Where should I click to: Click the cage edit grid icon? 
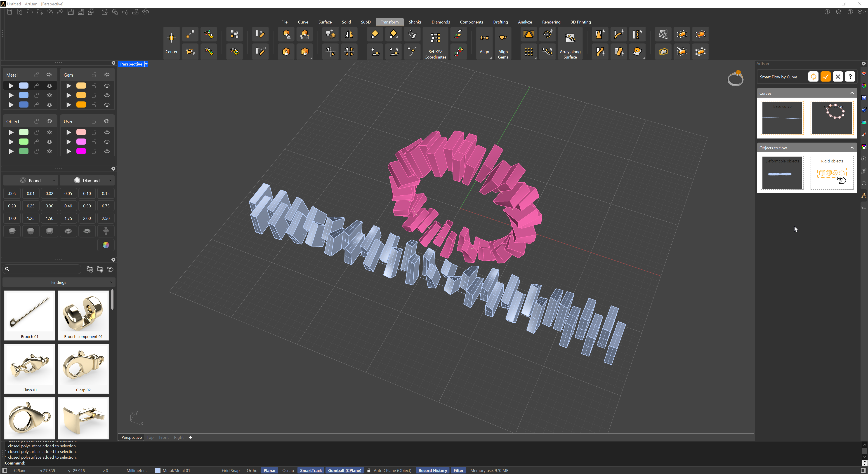[663, 34]
